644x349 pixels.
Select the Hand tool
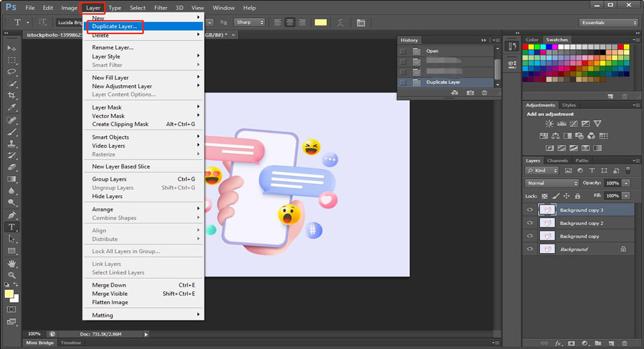[x=11, y=264]
